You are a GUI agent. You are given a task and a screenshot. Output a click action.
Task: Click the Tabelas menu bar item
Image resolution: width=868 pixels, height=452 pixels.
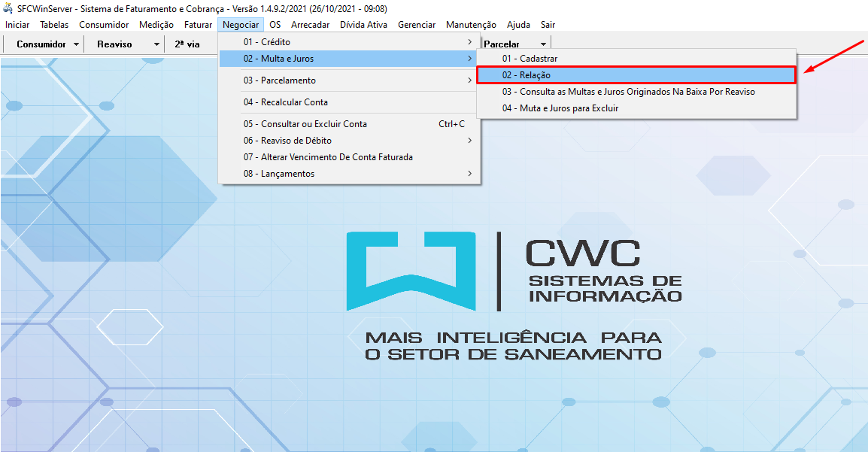point(54,25)
